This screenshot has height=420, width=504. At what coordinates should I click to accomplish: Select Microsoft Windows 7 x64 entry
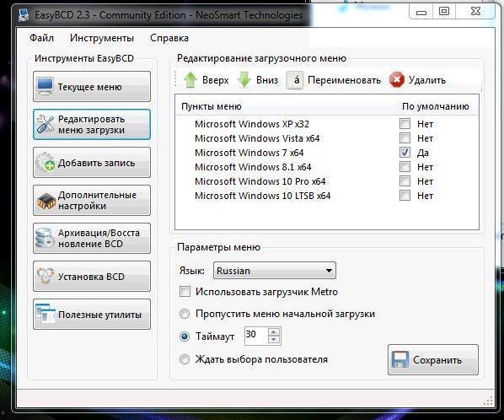click(249, 153)
